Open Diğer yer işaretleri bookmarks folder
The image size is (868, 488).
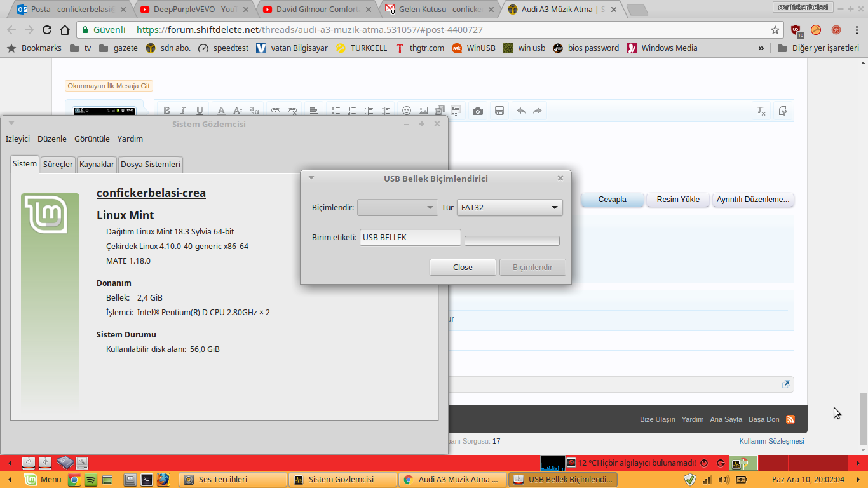[x=818, y=48]
